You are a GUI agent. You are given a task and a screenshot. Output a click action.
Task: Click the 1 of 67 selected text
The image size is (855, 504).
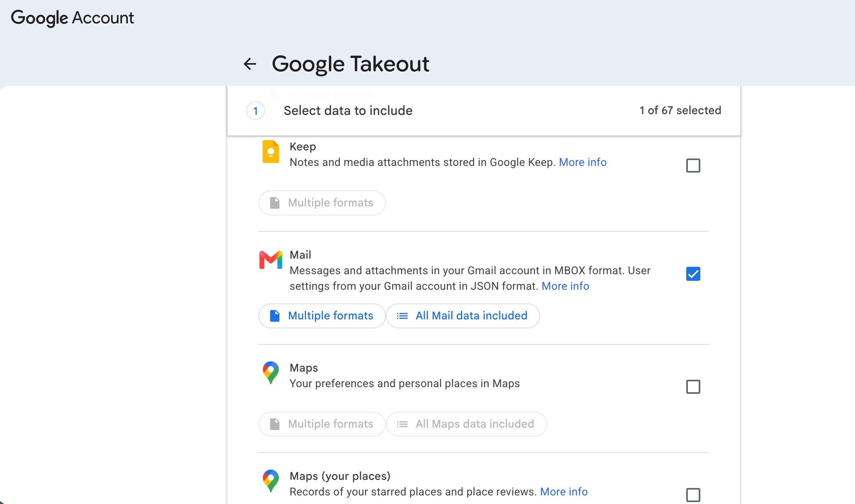pos(680,110)
